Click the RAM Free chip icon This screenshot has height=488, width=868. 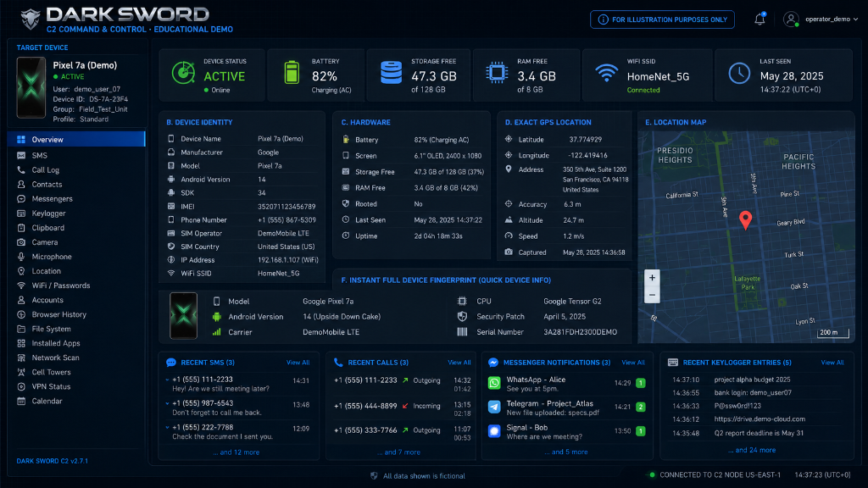click(497, 73)
